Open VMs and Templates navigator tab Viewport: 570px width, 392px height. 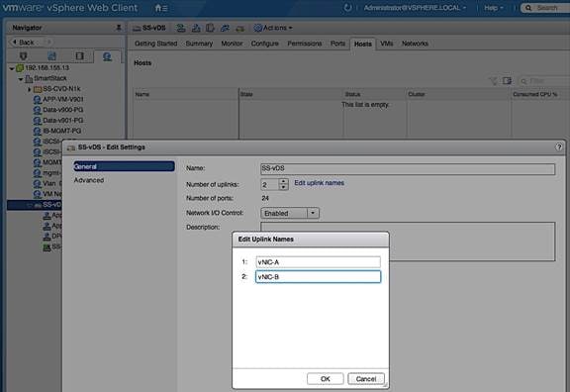51,56
